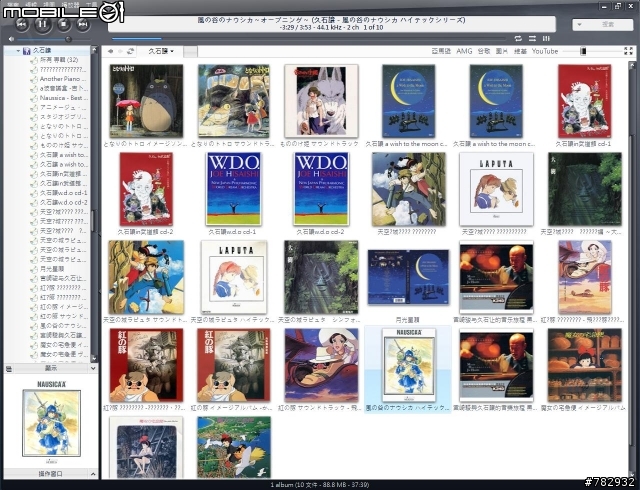Open the 久石讓 artist dropdown

tap(160, 51)
